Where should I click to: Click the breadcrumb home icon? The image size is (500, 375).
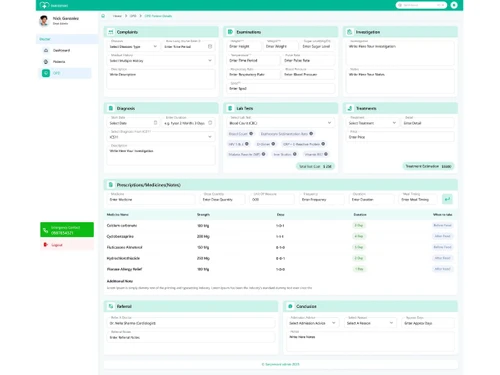point(103,16)
